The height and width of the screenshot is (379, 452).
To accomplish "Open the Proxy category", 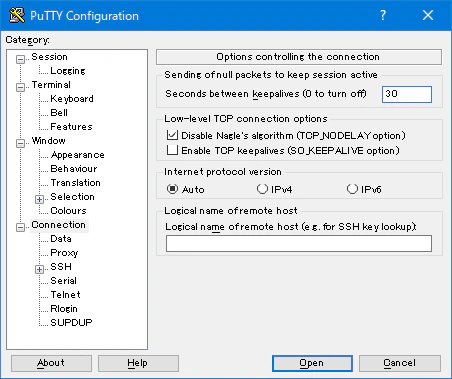I will (64, 253).
